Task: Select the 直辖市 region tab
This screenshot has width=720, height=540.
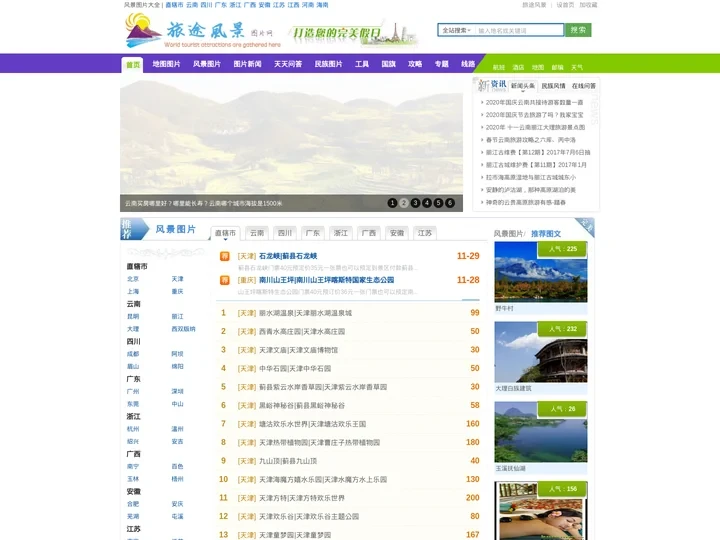Action: click(225, 233)
